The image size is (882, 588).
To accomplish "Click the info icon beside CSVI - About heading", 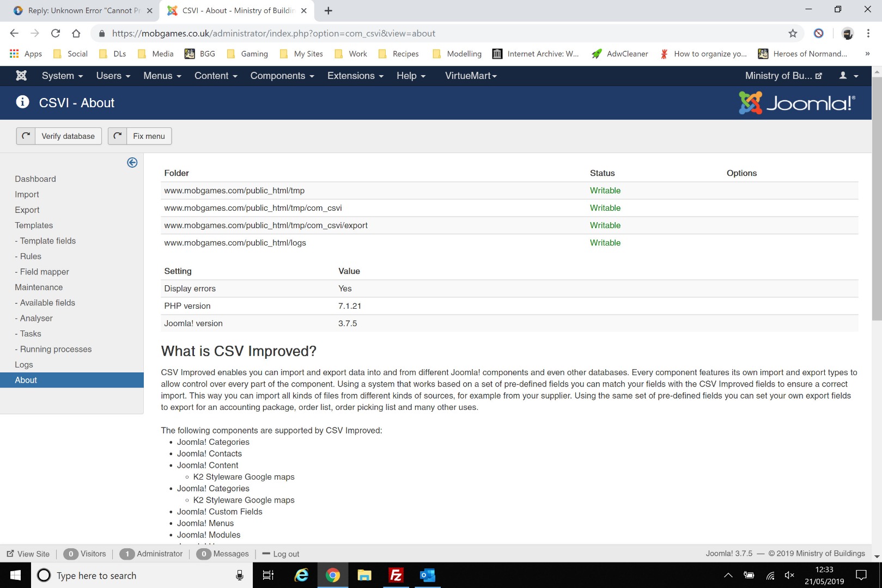I will (22, 102).
